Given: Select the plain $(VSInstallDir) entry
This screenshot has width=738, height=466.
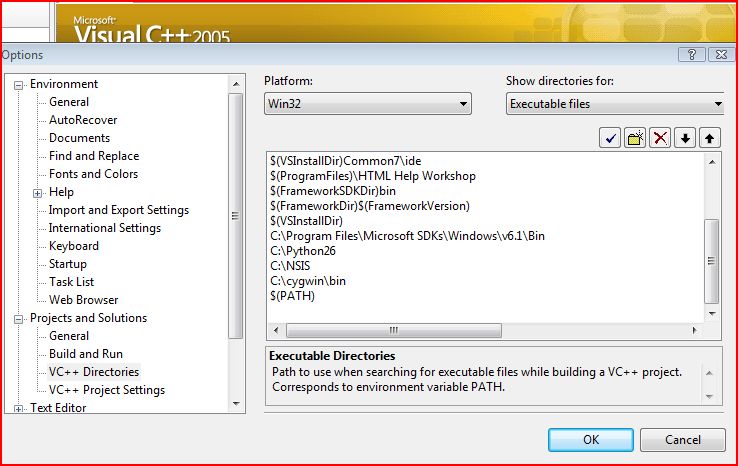Looking at the screenshot, I should tap(306, 221).
